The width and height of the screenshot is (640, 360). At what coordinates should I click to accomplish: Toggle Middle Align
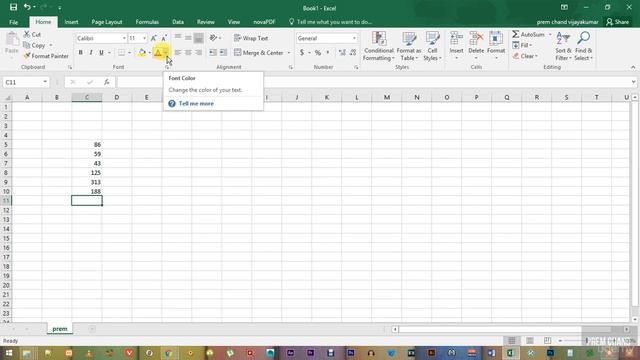point(188,38)
